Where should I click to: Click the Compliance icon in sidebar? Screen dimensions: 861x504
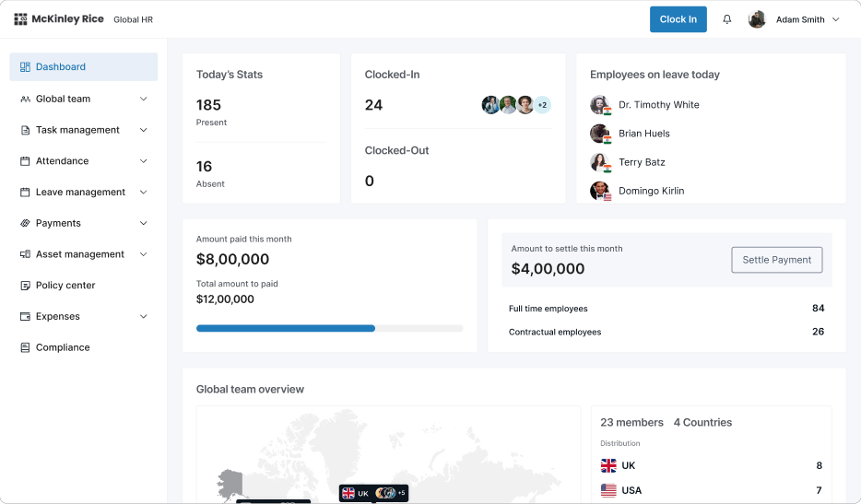[25, 347]
